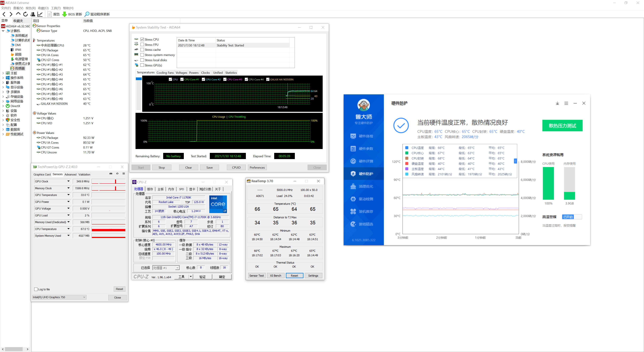
Task: Expand the 主板 tree node
Action: tap(3, 73)
